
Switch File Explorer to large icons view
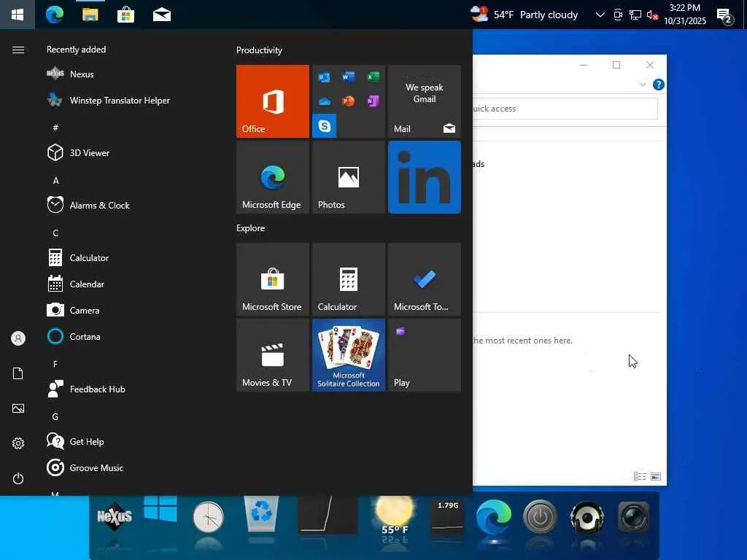tap(656, 476)
